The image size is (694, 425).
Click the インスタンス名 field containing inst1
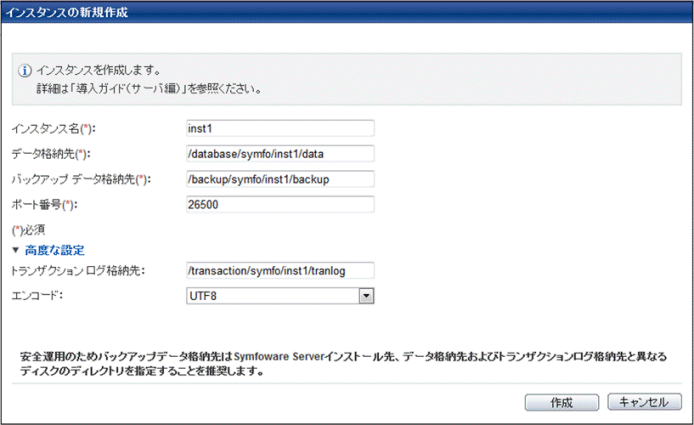tap(280, 128)
